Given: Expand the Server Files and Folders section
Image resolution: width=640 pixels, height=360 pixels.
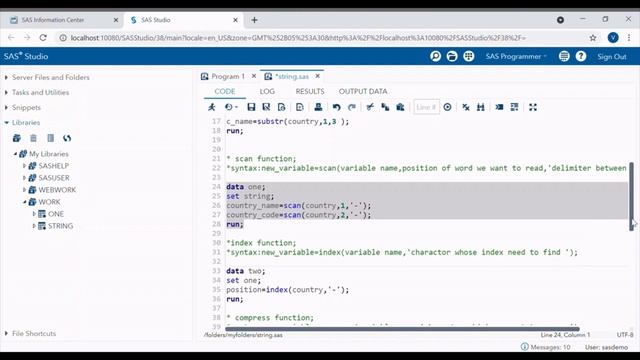Looking at the screenshot, I should click(7, 77).
